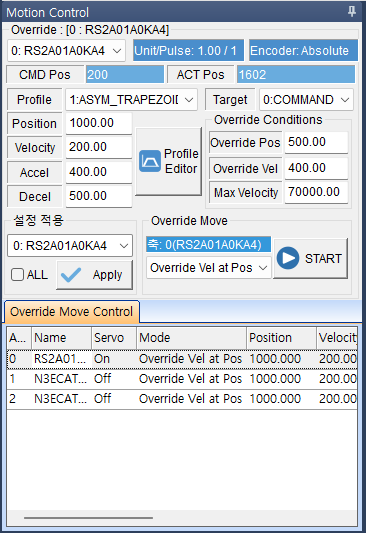Sort table by the A... column header

tap(19, 338)
